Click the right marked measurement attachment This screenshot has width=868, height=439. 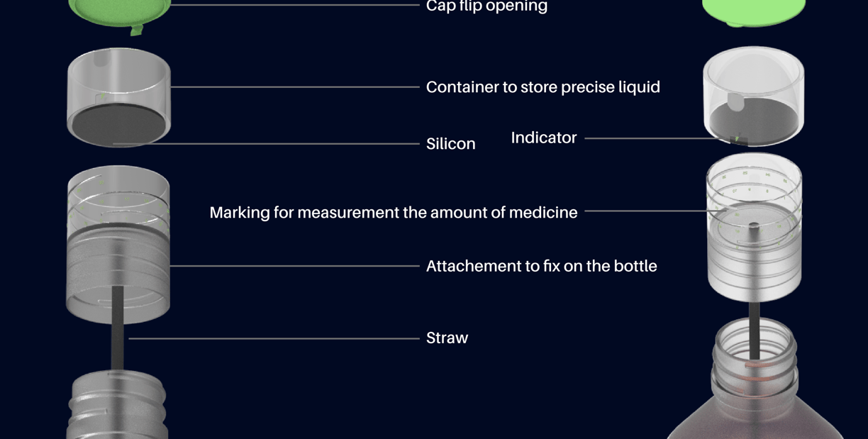[754, 227]
